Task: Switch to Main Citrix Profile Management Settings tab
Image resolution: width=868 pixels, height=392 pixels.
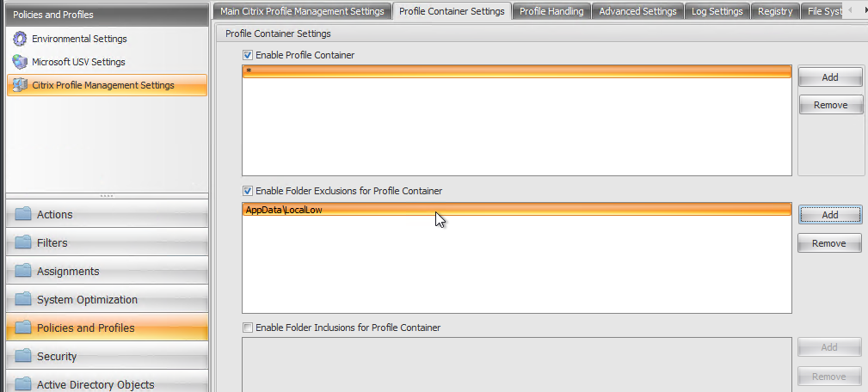Action: [x=302, y=11]
